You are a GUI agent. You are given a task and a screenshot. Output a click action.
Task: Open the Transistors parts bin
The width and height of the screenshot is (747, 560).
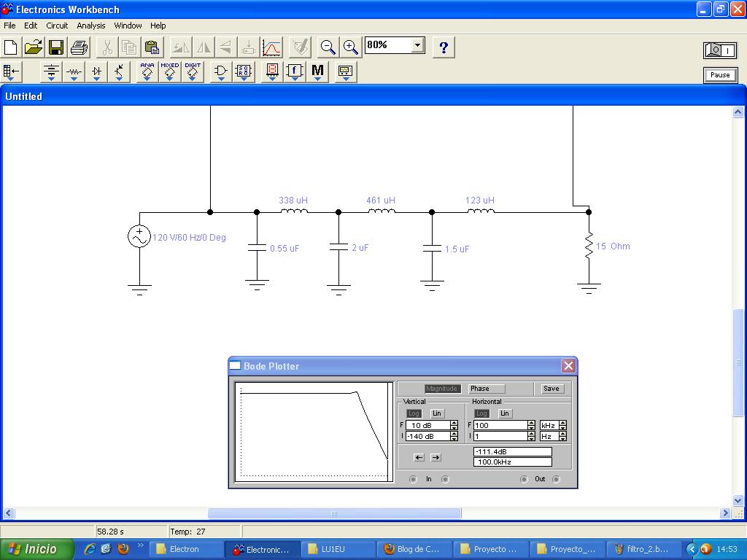pos(119,71)
